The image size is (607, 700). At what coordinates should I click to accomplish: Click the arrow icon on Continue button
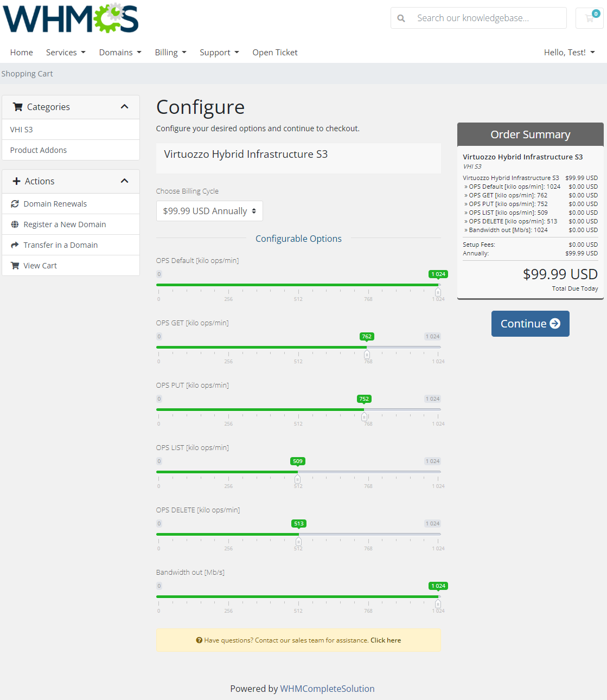coord(555,324)
